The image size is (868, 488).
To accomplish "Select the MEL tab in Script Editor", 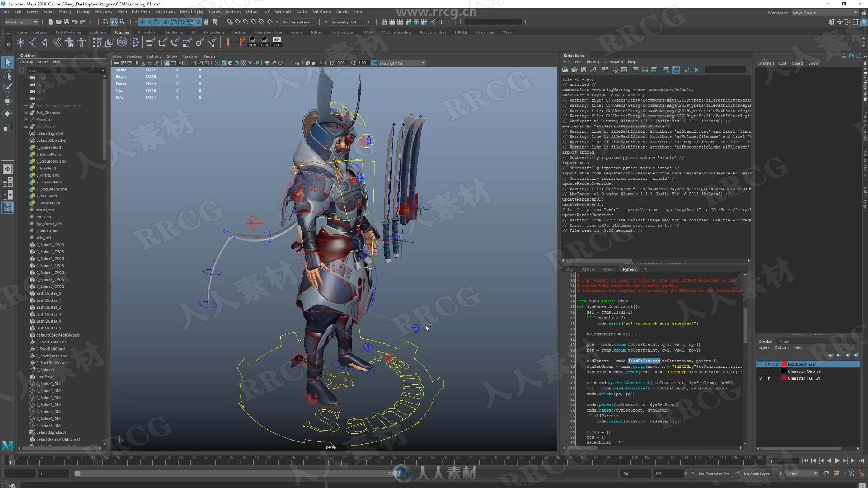I will [x=569, y=269].
